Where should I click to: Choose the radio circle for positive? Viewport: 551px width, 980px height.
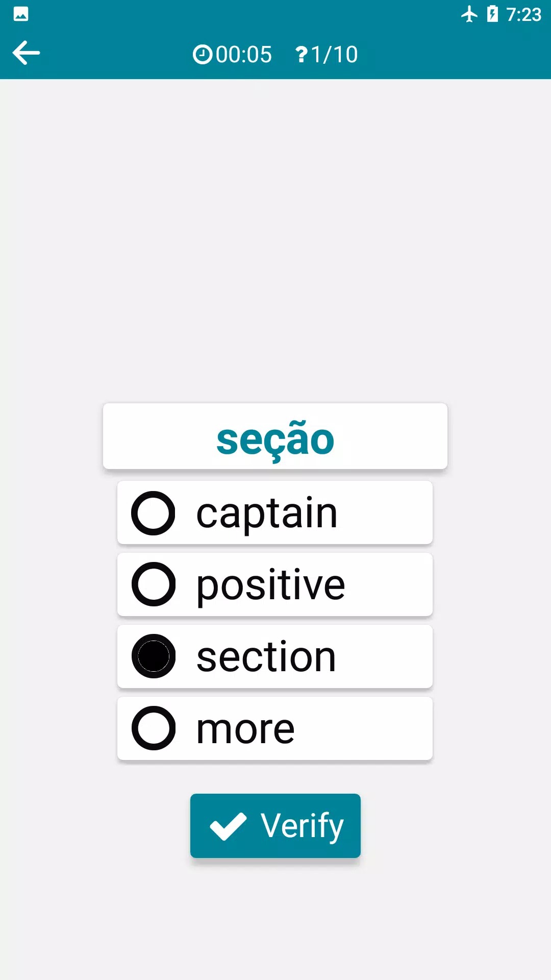[153, 584]
